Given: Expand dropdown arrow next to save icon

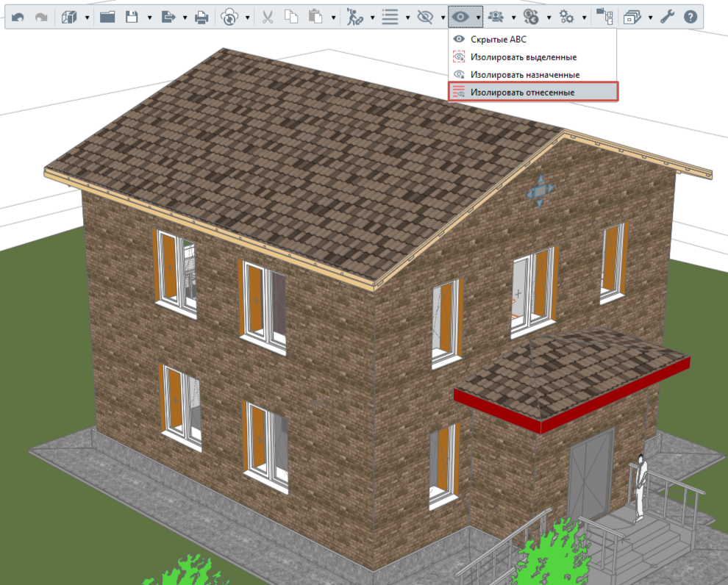Looking at the screenshot, I should [149, 18].
